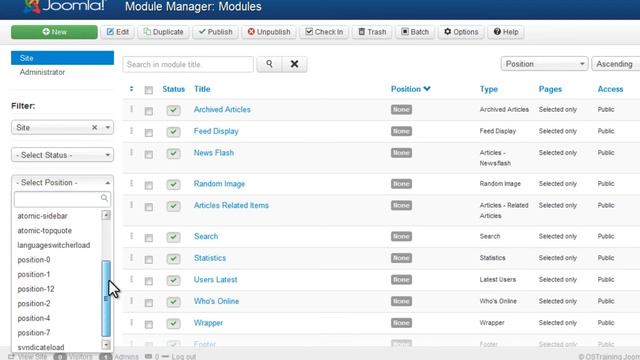640x360 pixels.
Task: Toggle published status of Statistics module
Action: 173,259
